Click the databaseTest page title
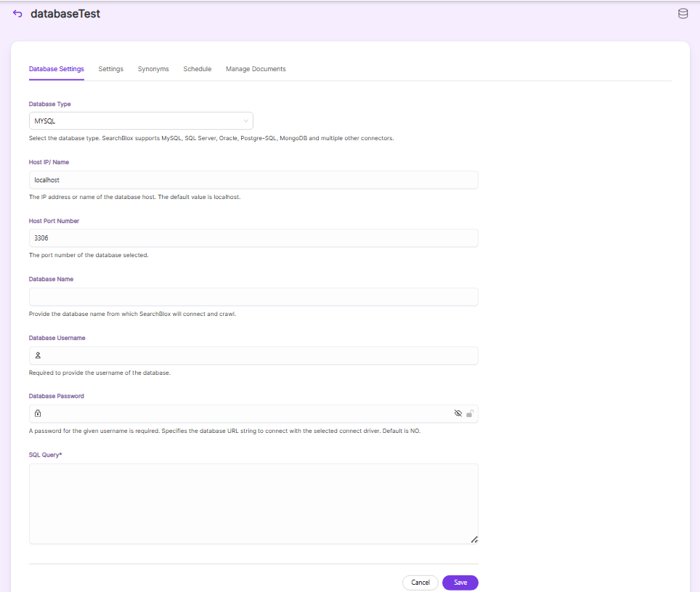The image size is (700, 592). point(65,14)
